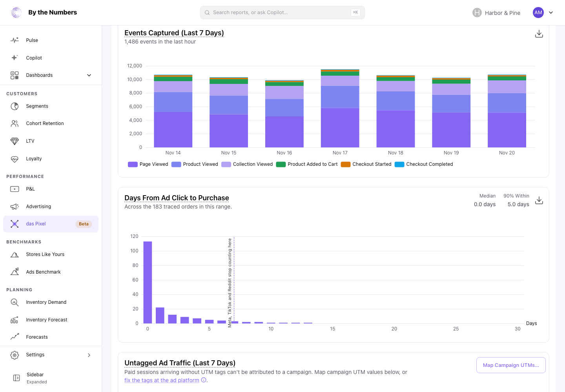Click Map Campaign UTMs button
565x392 pixels.
tap(511, 365)
